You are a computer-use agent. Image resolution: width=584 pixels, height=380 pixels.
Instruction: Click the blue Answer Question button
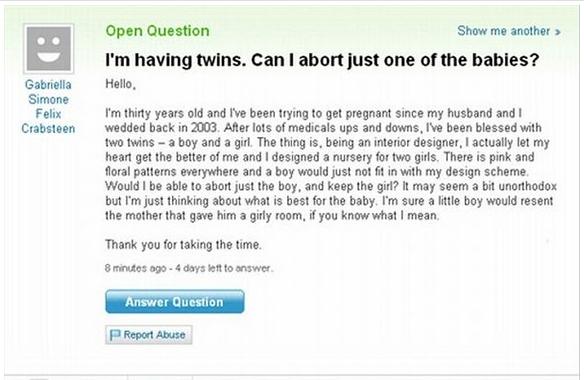175,301
